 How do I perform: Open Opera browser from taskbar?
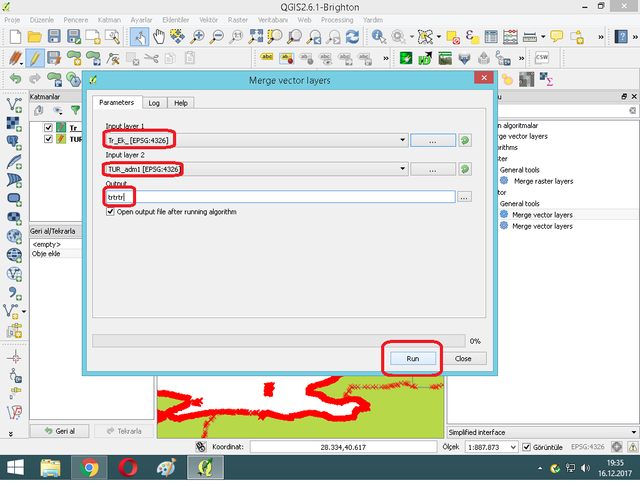click(128, 468)
